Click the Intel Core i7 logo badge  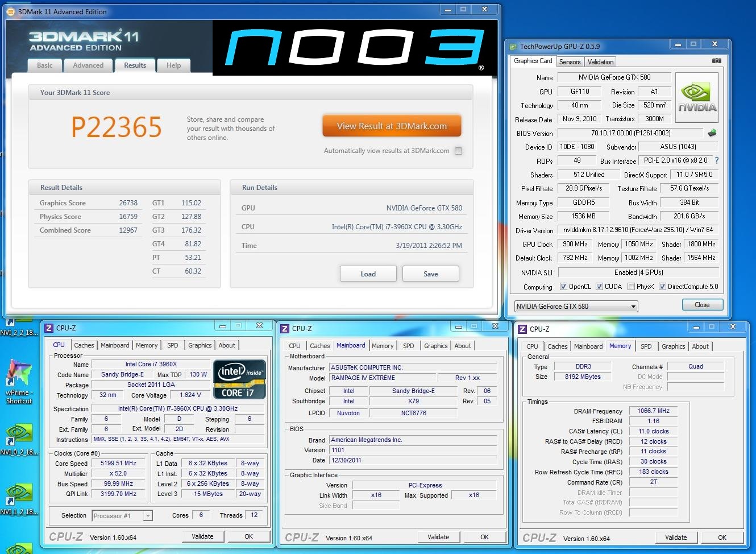(x=239, y=379)
